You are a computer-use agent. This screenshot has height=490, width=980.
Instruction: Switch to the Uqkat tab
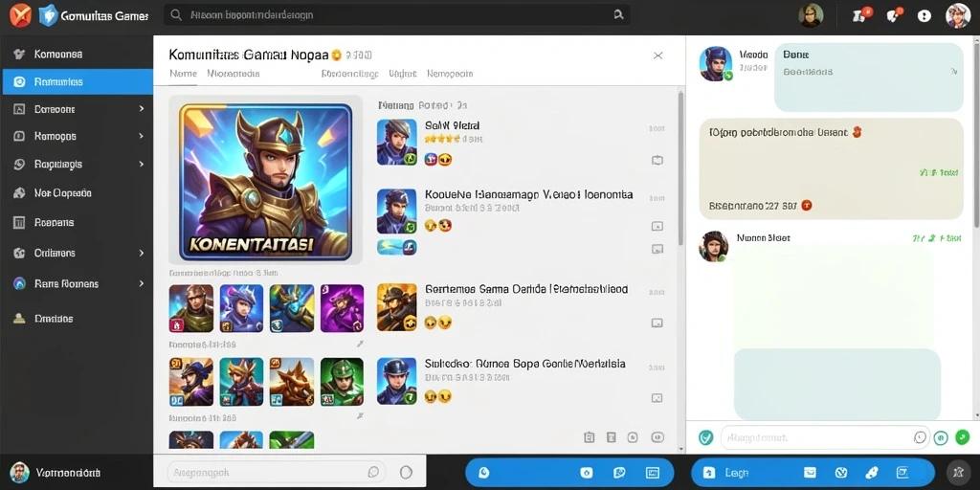click(402, 73)
